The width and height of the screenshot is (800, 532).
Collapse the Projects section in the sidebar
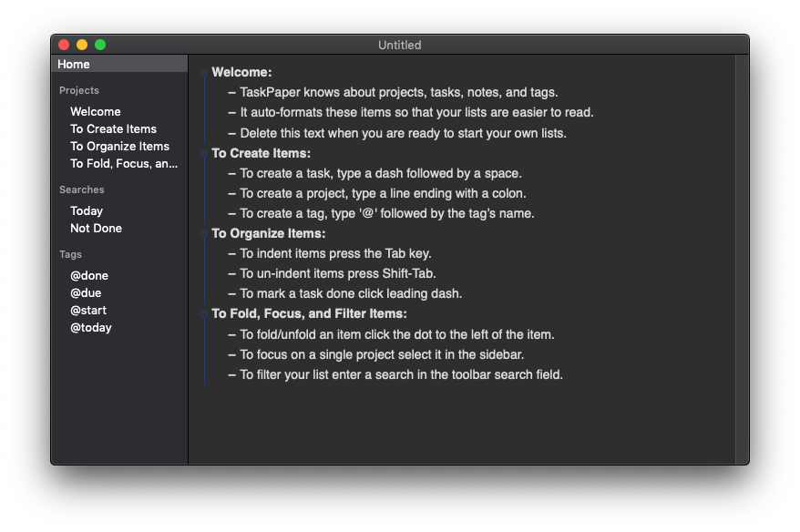[80, 90]
